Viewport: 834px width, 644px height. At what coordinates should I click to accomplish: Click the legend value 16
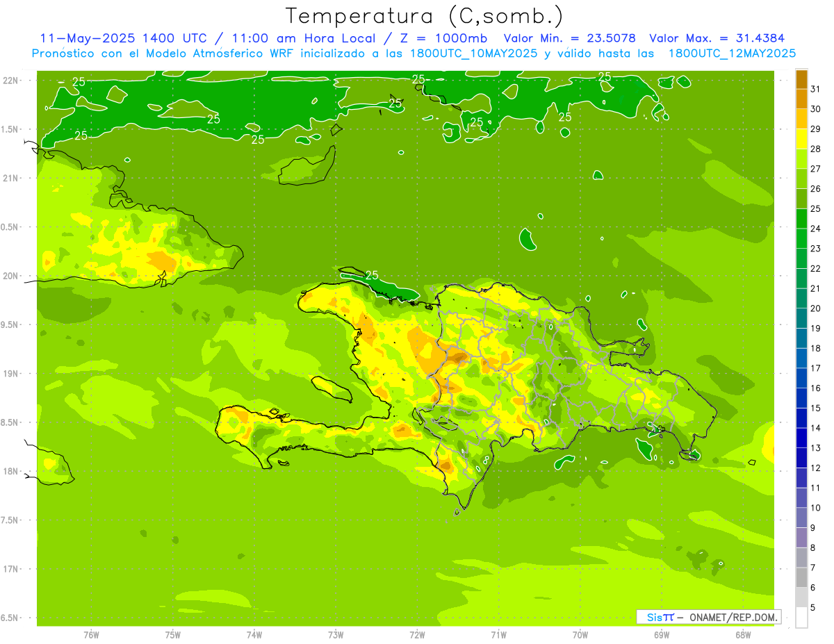coord(815,388)
